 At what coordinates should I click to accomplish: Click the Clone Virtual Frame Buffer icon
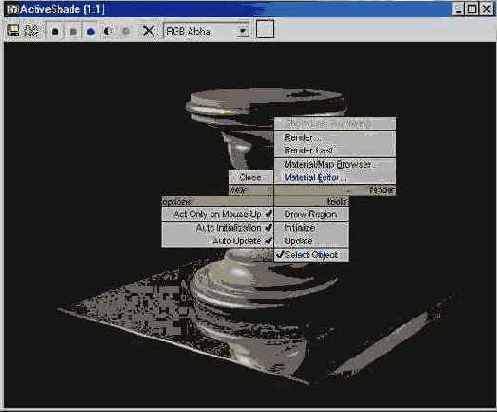(32, 31)
